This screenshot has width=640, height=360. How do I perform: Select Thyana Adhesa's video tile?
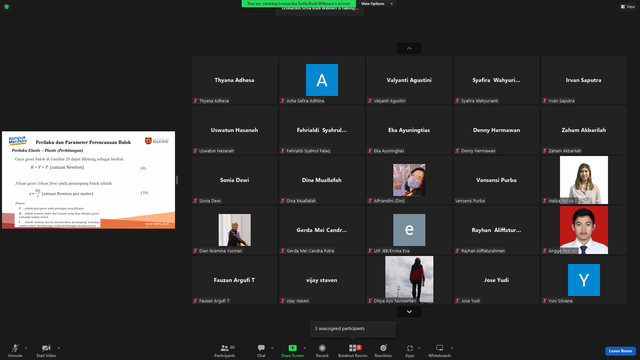(x=235, y=80)
